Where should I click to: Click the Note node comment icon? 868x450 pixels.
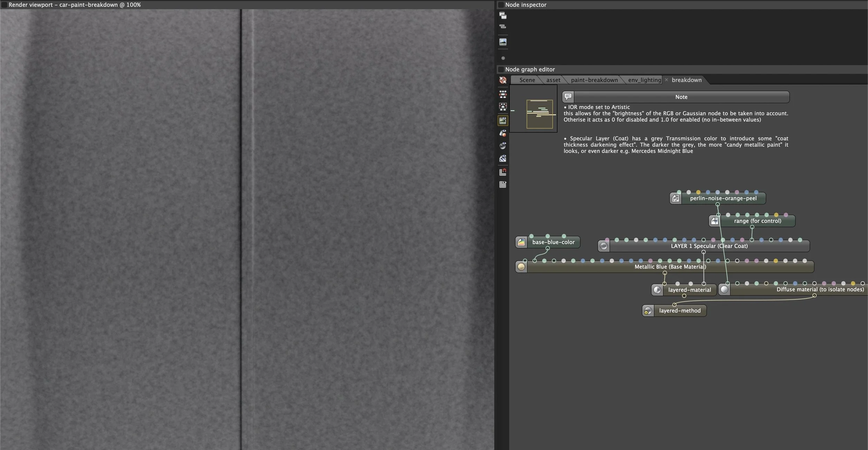click(568, 97)
